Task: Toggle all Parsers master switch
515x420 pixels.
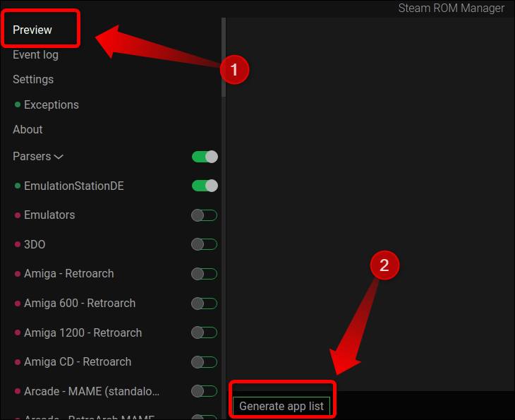Action: coord(205,157)
